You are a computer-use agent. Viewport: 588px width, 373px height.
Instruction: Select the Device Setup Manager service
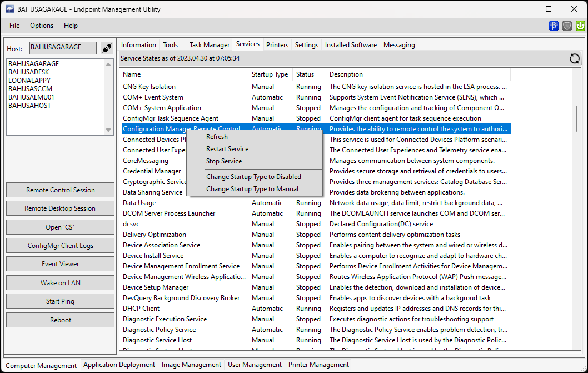tap(316, 287)
